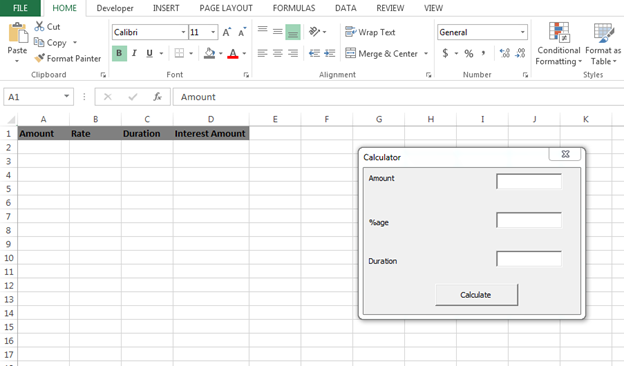
Task: Open the font name Calibri dropdown
Action: pos(183,32)
